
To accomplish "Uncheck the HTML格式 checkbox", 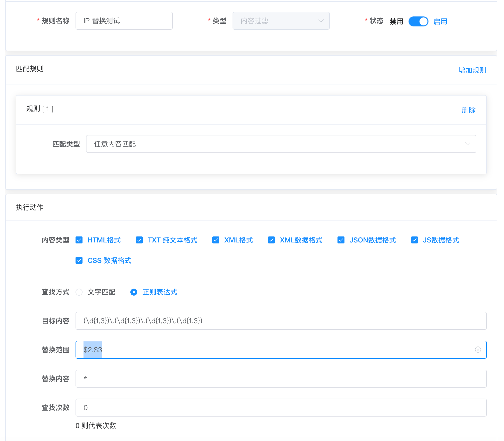I will coord(79,240).
